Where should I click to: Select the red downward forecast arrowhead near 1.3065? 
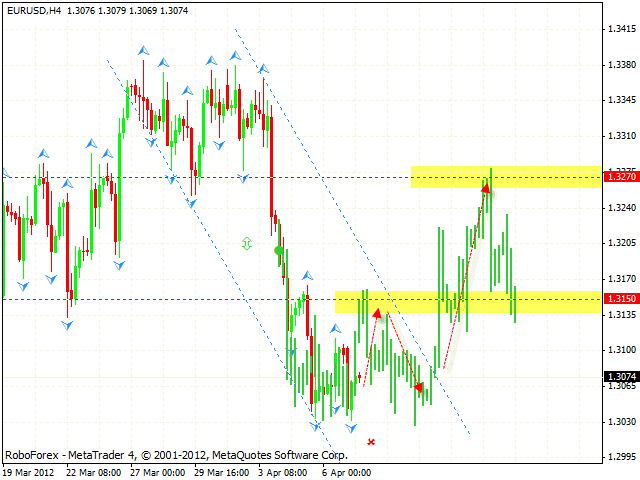click(x=419, y=386)
